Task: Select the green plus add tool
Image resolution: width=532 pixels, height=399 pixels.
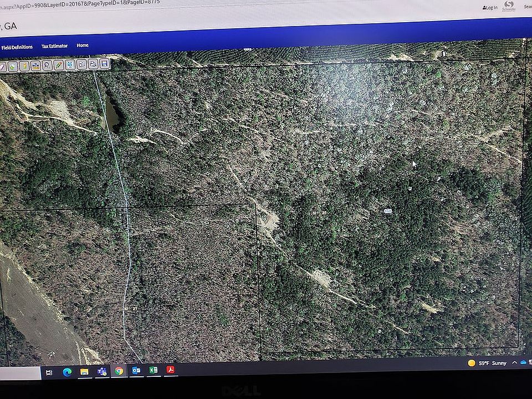Action: (x=11, y=65)
